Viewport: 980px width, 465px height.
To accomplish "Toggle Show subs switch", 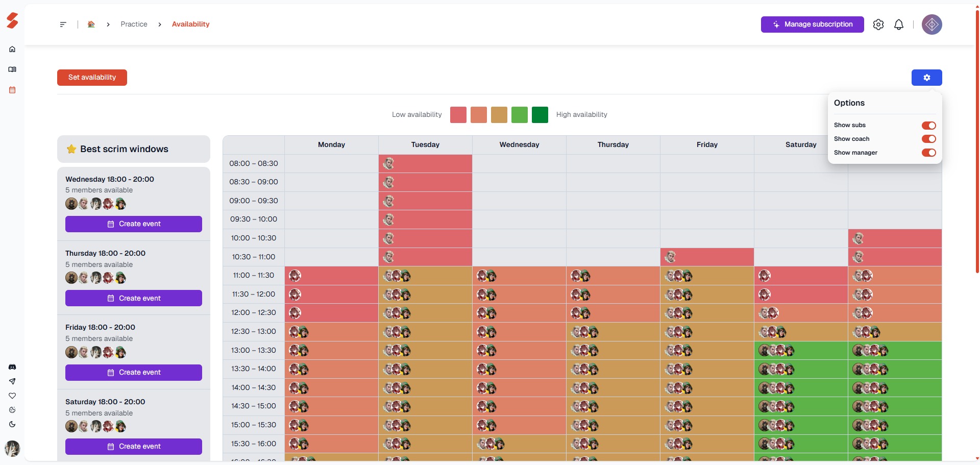I will pos(928,126).
